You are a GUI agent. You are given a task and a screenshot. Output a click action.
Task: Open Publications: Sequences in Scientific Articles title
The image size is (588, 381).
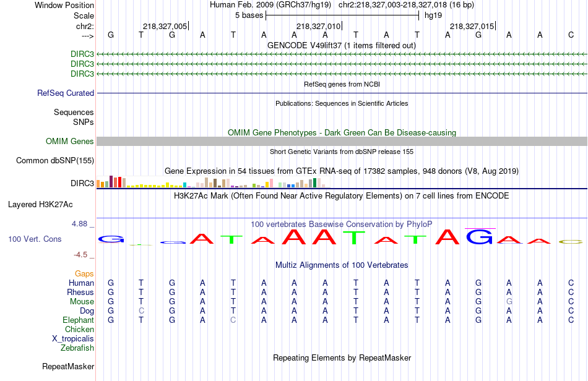[342, 103]
